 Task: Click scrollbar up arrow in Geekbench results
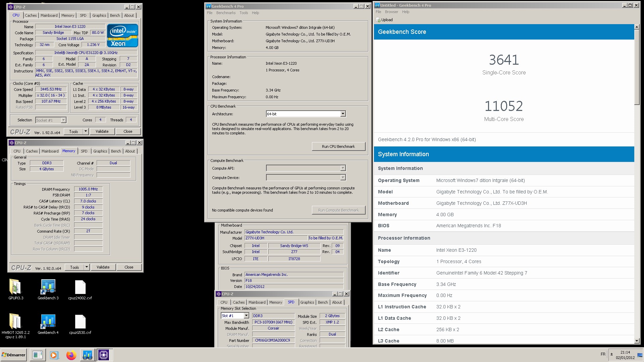coord(637,26)
